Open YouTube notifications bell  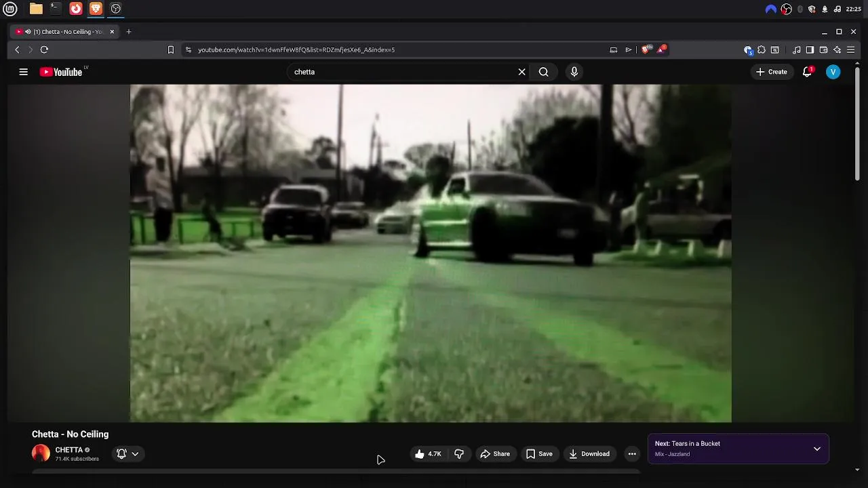[807, 72]
